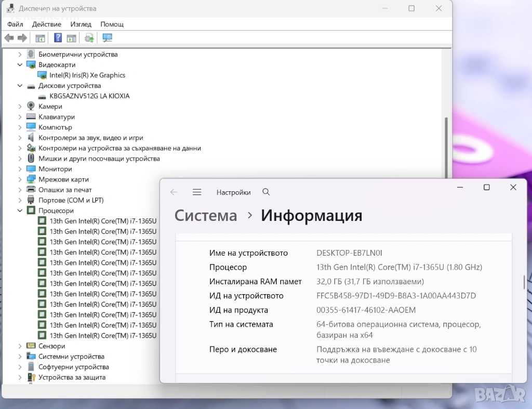This screenshot has width=532, height=409.
Task: Collapse the Процесори tree node
Action: tap(20, 210)
